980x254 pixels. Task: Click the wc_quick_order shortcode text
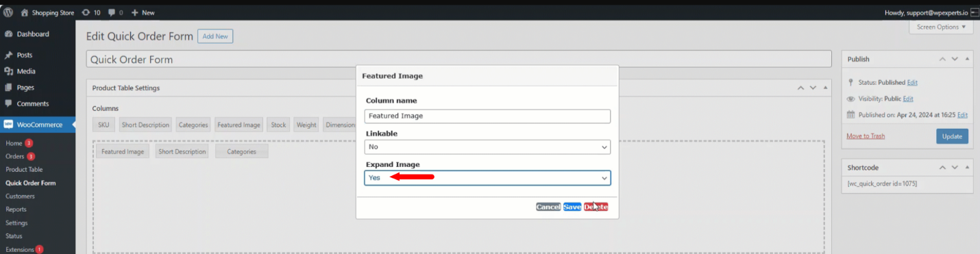click(x=883, y=183)
